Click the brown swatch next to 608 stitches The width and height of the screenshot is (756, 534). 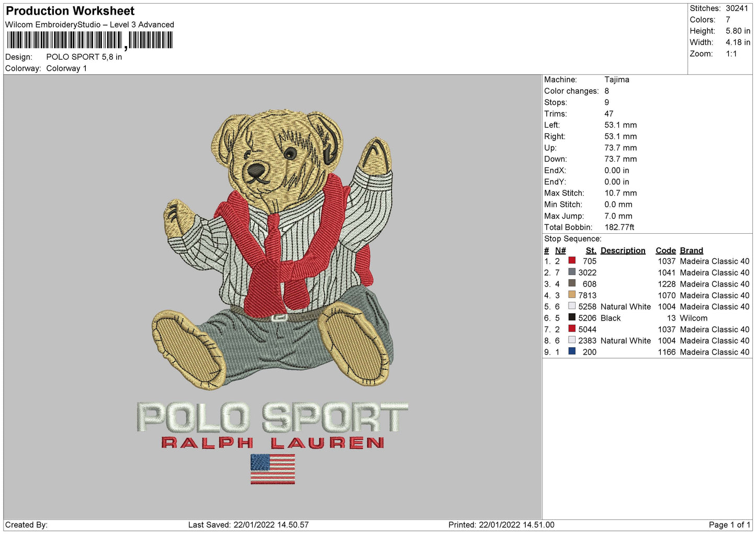coord(572,283)
